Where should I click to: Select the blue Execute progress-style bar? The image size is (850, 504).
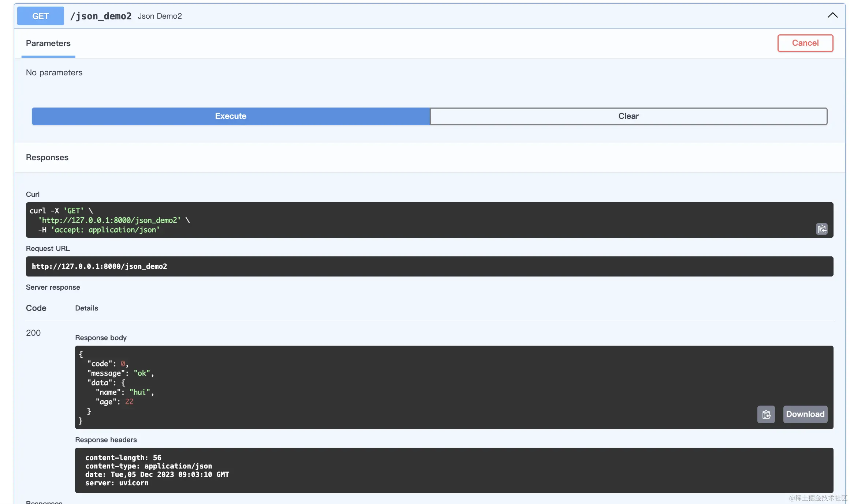coord(230,116)
